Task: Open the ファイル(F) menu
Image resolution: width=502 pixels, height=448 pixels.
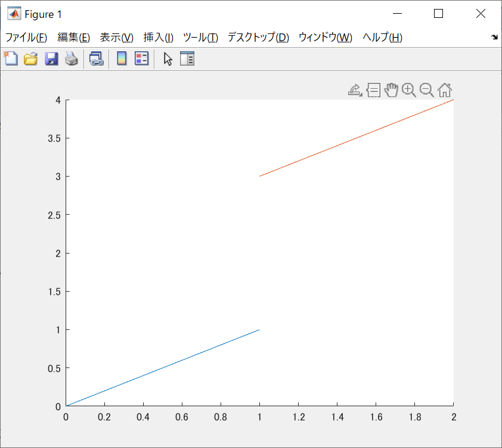Action: pos(26,38)
